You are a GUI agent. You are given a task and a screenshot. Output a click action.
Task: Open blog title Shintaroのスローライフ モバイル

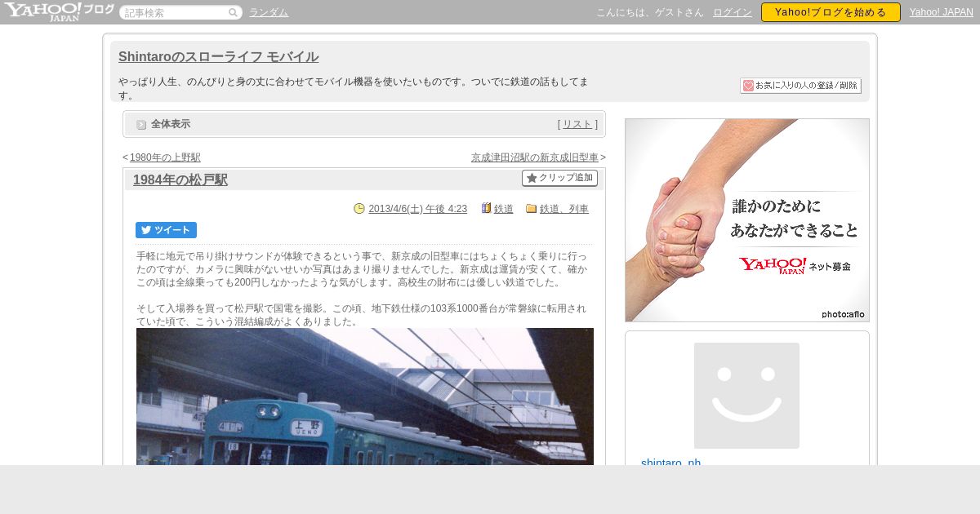click(218, 57)
